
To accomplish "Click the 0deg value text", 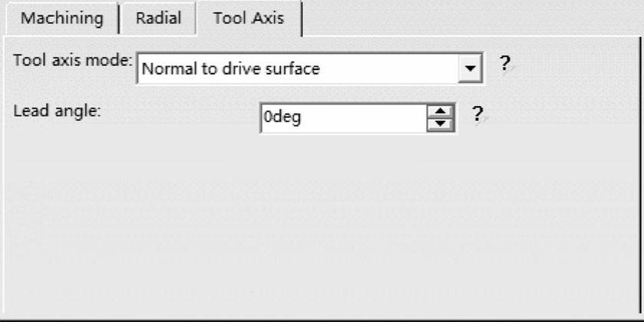I will coord(281,118).
